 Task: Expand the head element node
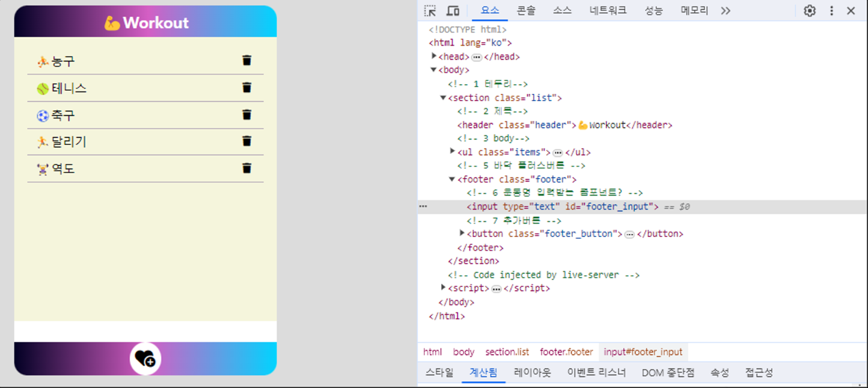click(x=434, y=56)
